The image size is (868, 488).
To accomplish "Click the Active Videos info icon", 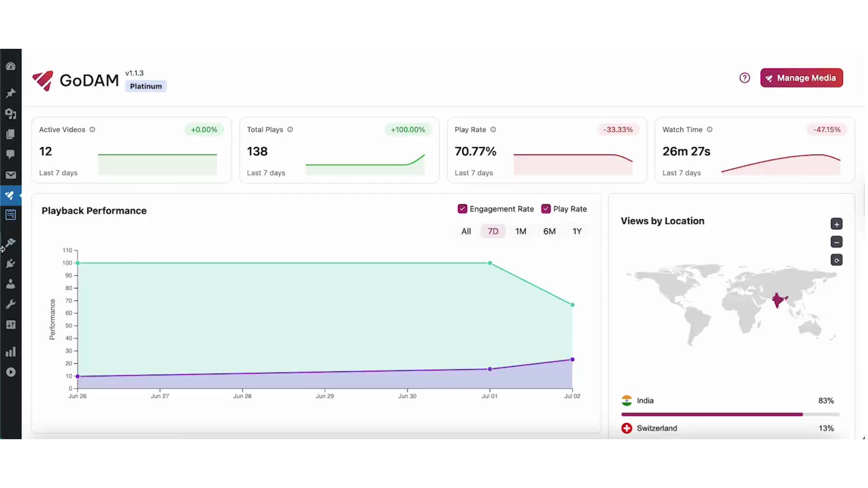I will point(92,130).
